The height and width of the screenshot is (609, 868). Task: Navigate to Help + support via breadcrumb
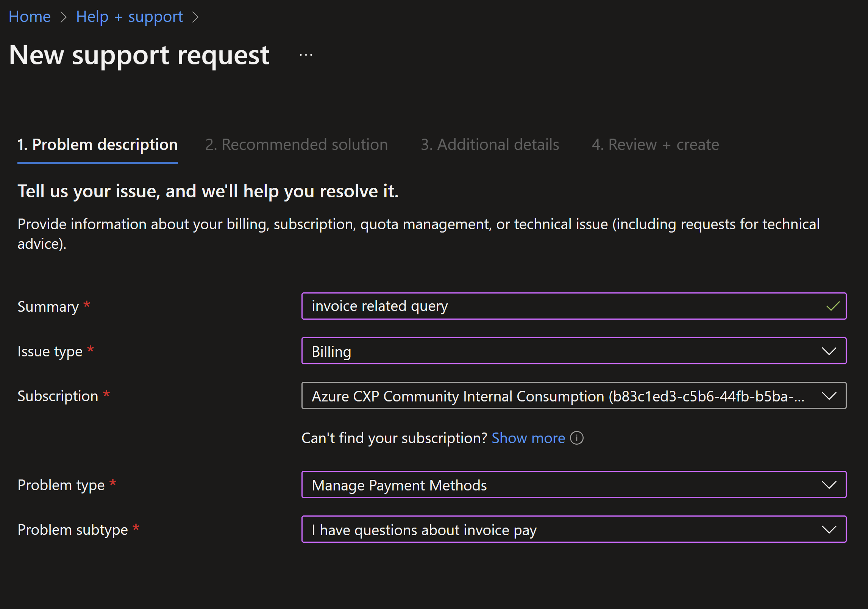click(129, 16)
